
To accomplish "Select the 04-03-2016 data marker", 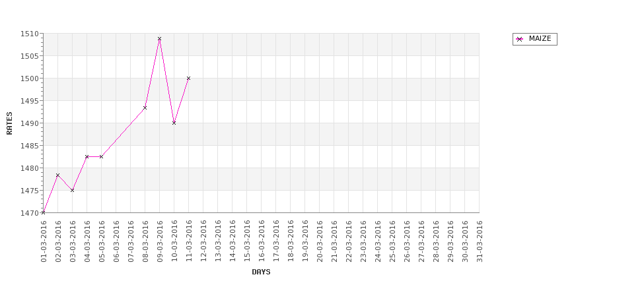I will 87,157.
